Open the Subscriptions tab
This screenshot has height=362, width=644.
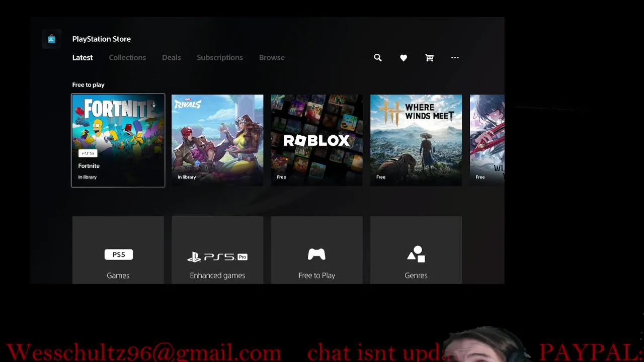coord(220,58)
